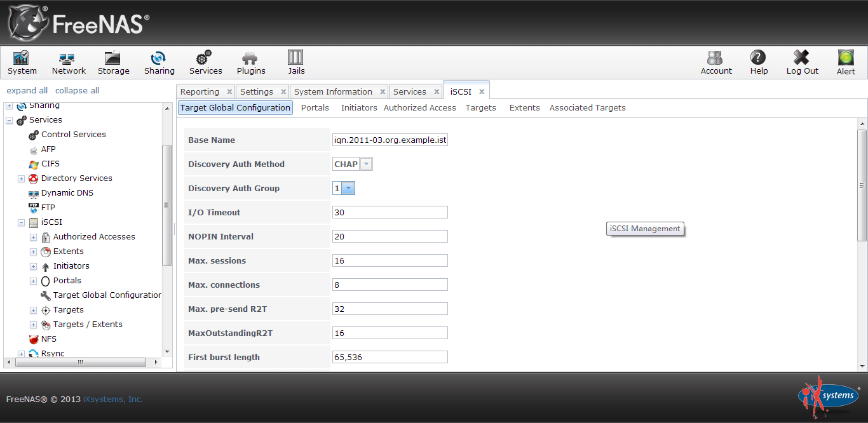
Task: Open the System toolbar icon
Action: pos(22,63)
